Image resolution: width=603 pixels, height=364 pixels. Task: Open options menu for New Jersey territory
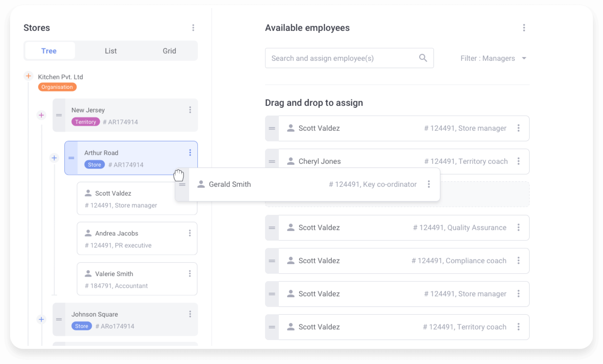(190, 110)
